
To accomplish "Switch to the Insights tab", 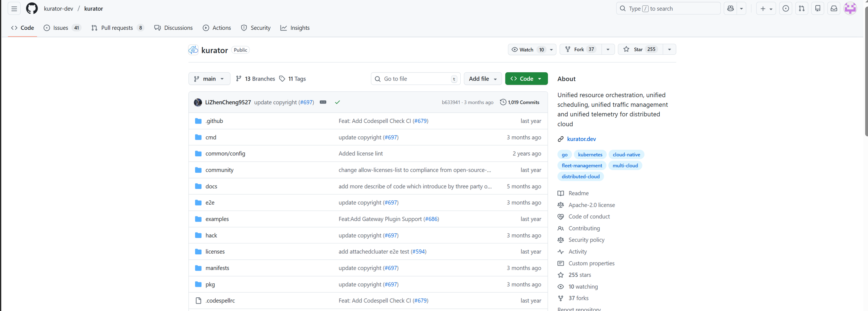I will (295, 28).
